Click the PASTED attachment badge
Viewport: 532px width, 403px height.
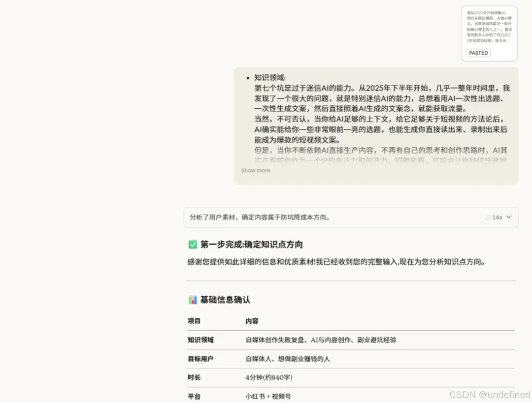click(x=478, y=53)
